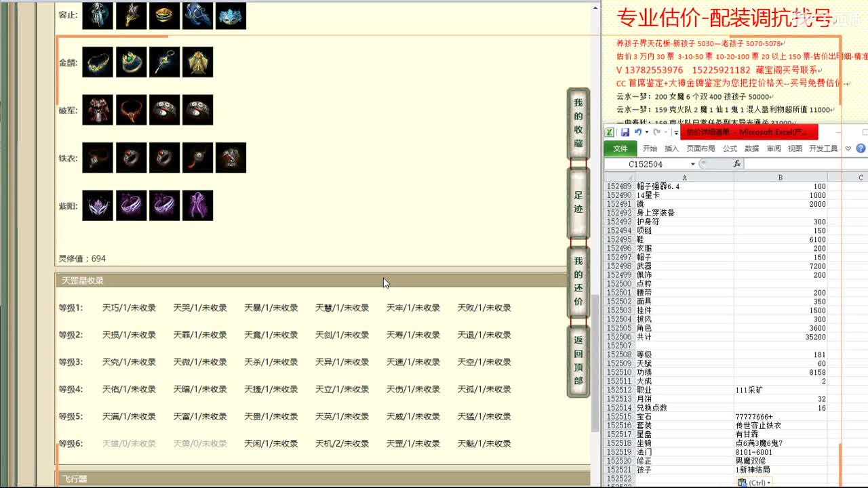The width and height of the screenshot is (868, 488).
Task: Select column A header in Excel
Action: (x=684, y=178)
